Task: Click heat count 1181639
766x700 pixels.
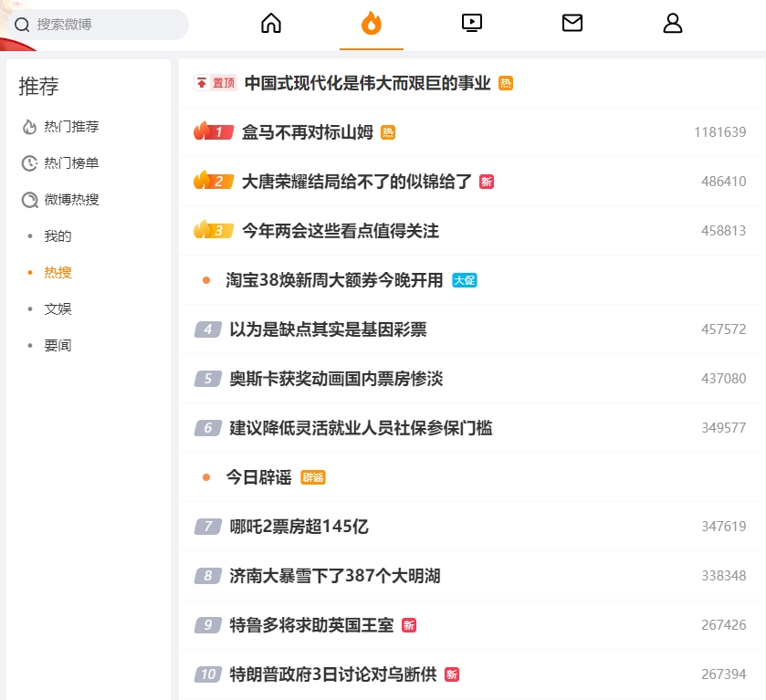Action: pos(720,132)
